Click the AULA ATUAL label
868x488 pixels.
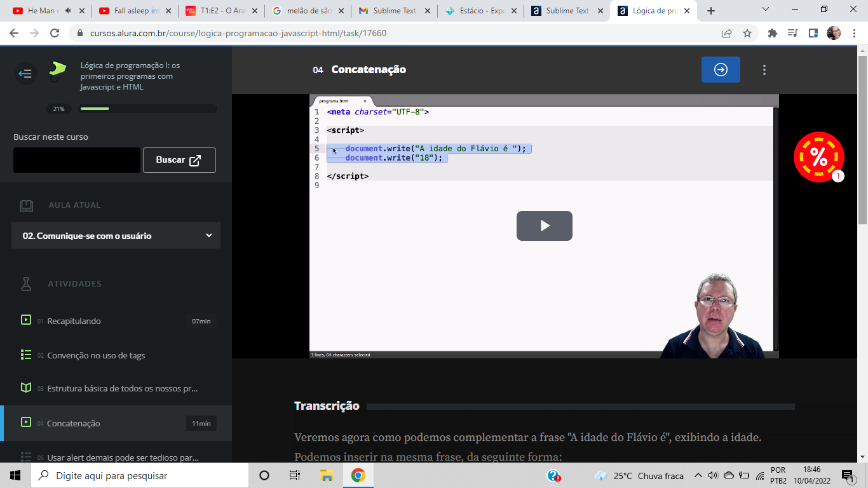coord(74,205)
